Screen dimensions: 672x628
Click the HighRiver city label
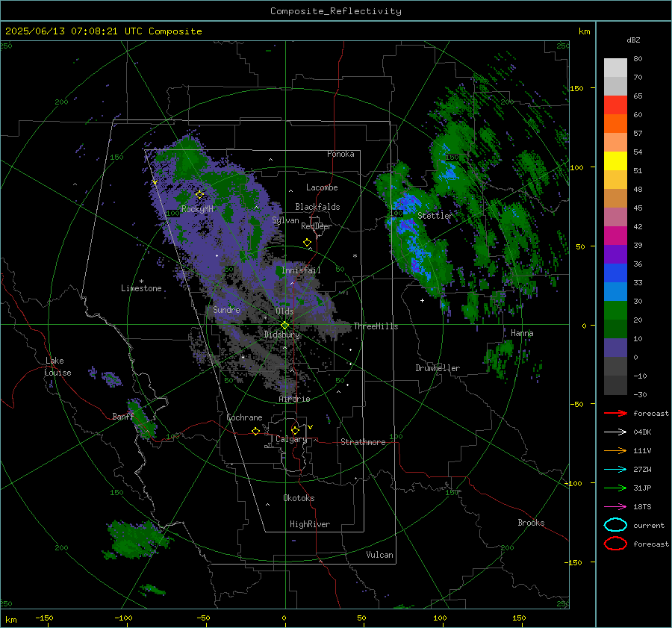pos(310,524)
